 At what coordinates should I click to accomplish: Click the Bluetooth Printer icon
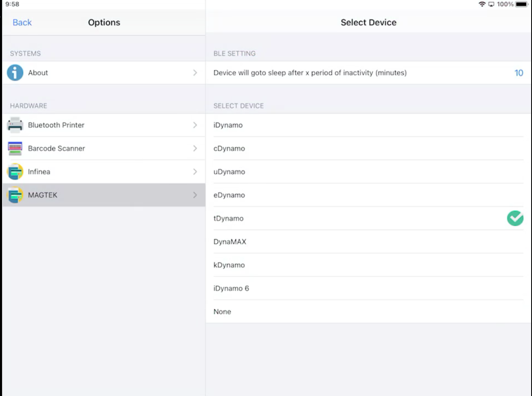point(15,125)
